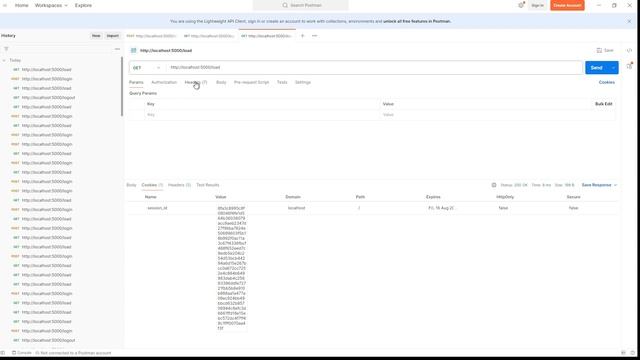Collapse the Today history group
Screen dimensions: 640x360
click(4, 60)
